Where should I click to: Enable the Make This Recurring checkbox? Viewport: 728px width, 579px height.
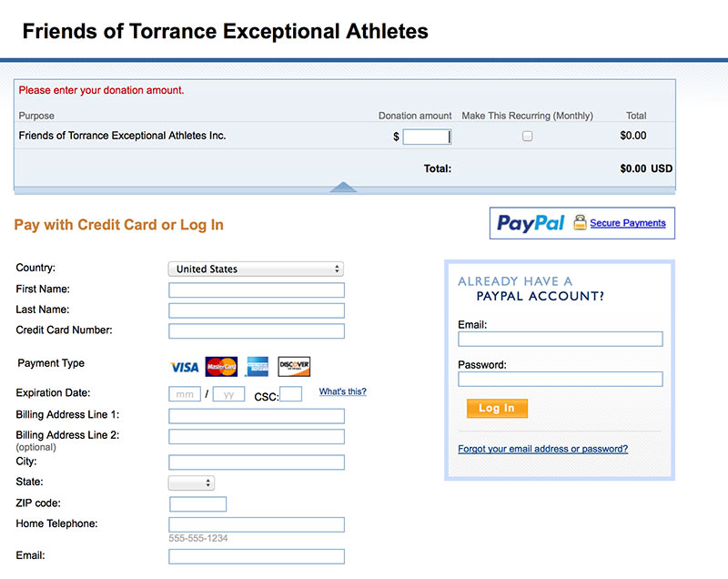(x=527, y=136)
